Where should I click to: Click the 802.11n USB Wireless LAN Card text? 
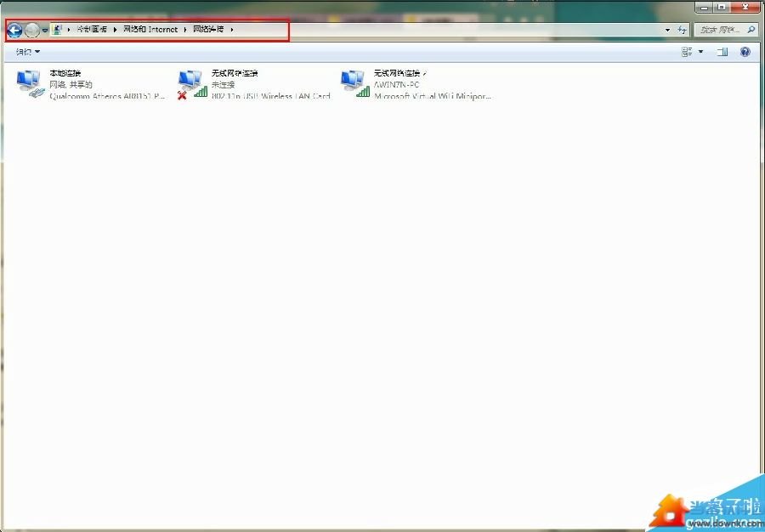[271, 97]
